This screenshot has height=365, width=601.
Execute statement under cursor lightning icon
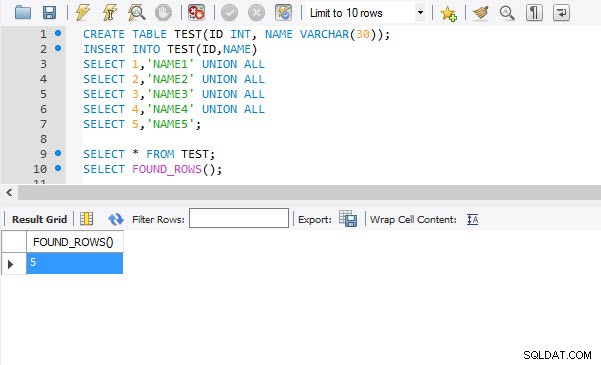click(110, 13)
